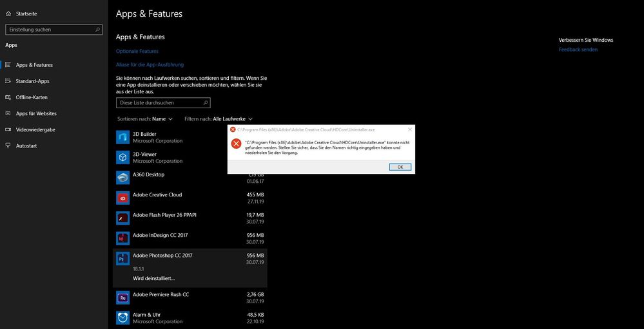Click the A360 Desktop app icon
Image resolution: width=644 pixels, height=329 pixels.
coord(122,178)
